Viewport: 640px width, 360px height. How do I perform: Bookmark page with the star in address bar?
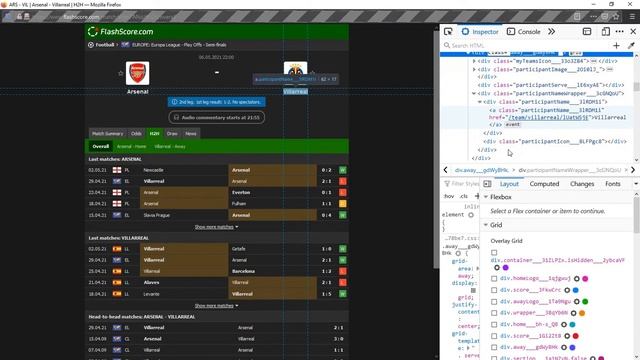click(616, 17)
